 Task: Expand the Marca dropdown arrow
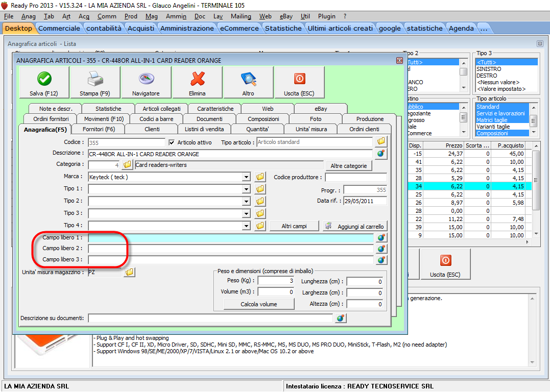[246, 177]
